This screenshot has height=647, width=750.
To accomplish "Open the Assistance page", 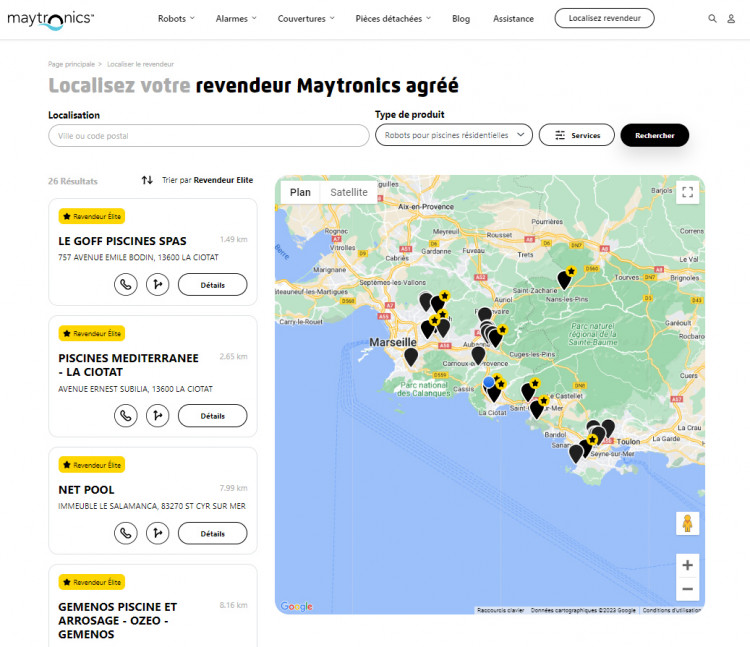I will (513, 19).
